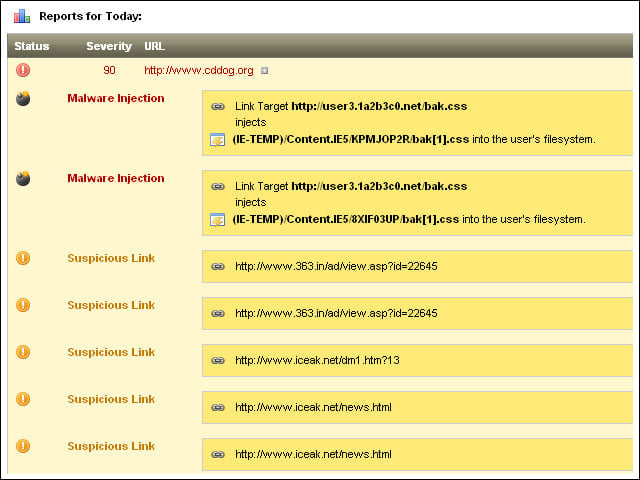Click file icon beside 8XIF03UP/bak[1].css

click(217, 220)
